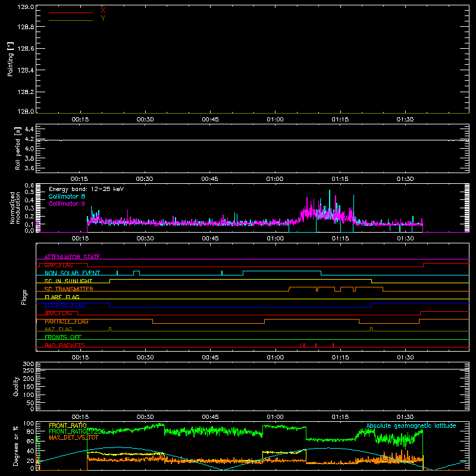The width and height of the screenshot is (476, 476).
Task: Click 01:30 label beneath the Quality panel
Action: pyautogui.click(x=405, y=417)
